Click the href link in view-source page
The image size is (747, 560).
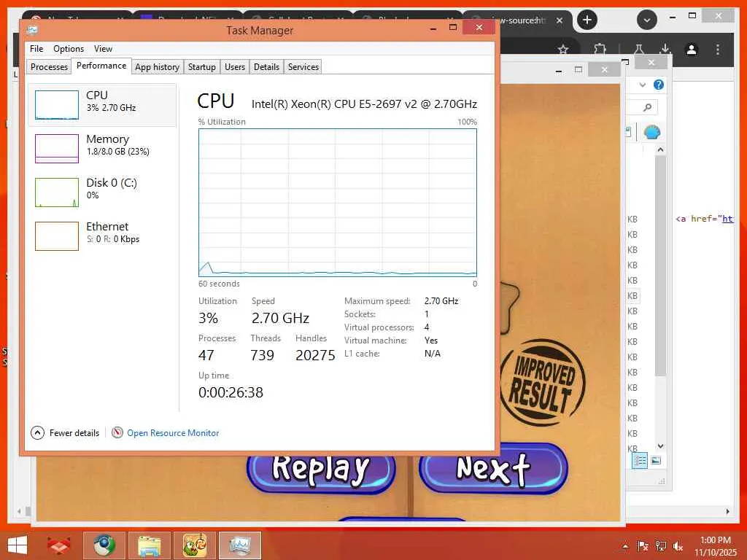point(727,219)
